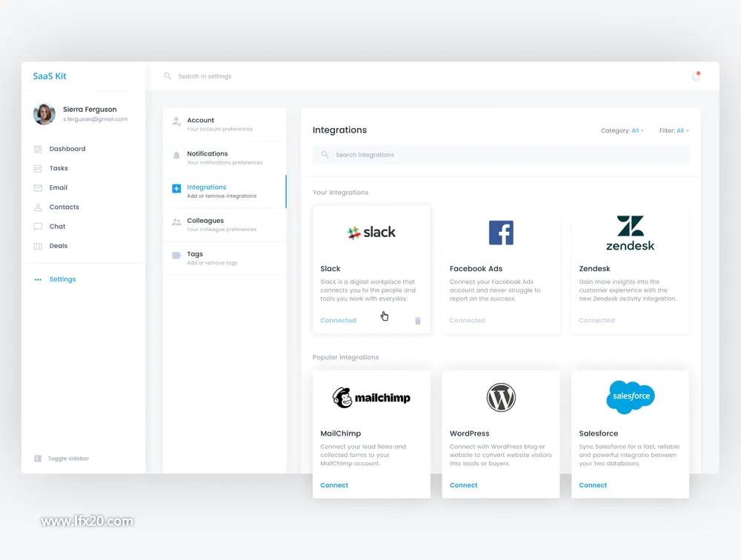The width and height of the screenshot is (741, 560).
Task: Focus the Search integrations field
Action: 501,155
